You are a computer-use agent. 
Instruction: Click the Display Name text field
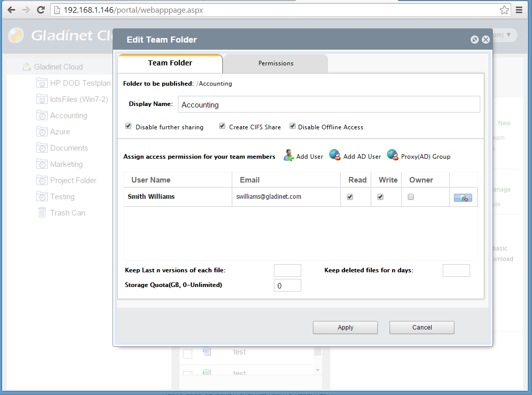(x=329, y=104)
